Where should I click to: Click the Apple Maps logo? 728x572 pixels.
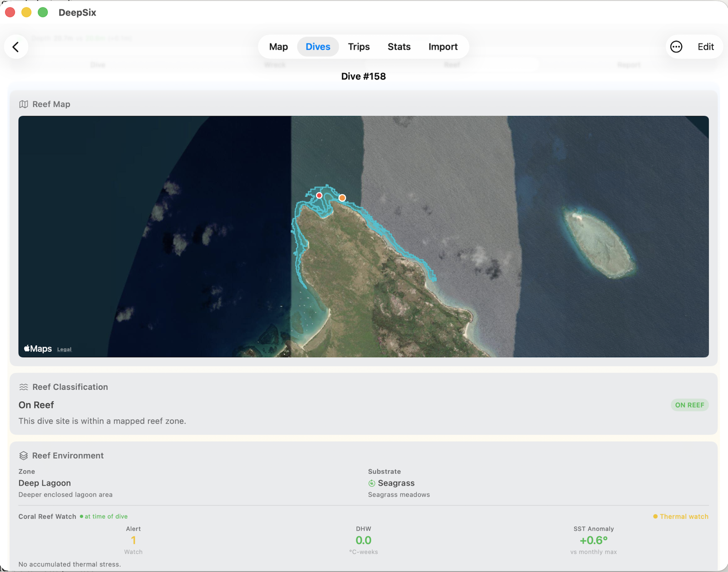(38, 349)
